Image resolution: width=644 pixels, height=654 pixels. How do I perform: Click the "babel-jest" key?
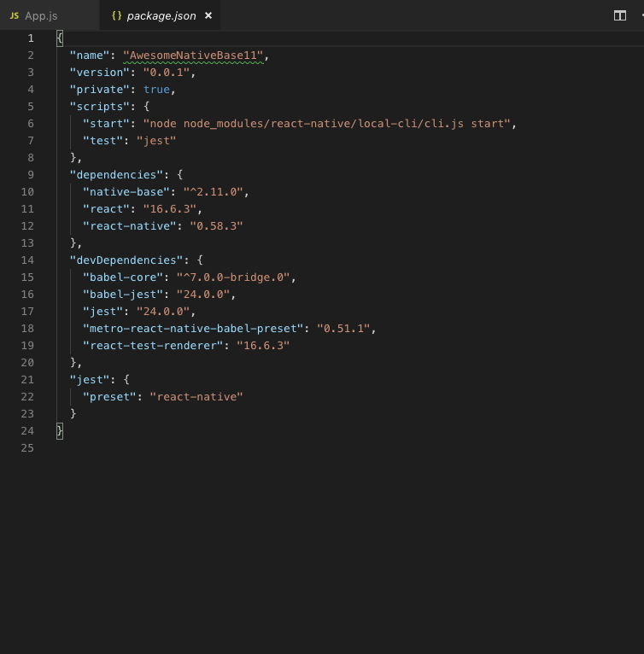(x=123, y=295)
